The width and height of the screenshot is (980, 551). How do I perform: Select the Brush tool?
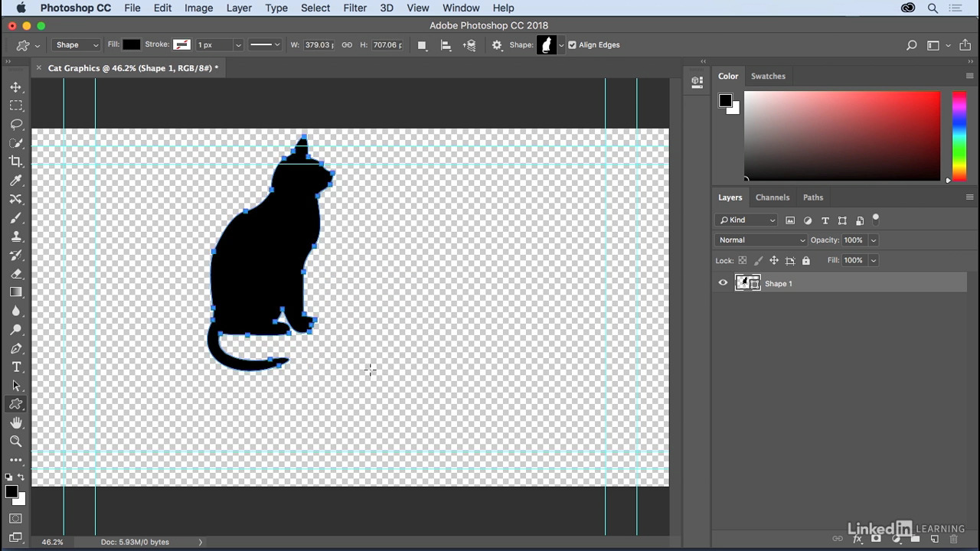click(x=16, y=218)
